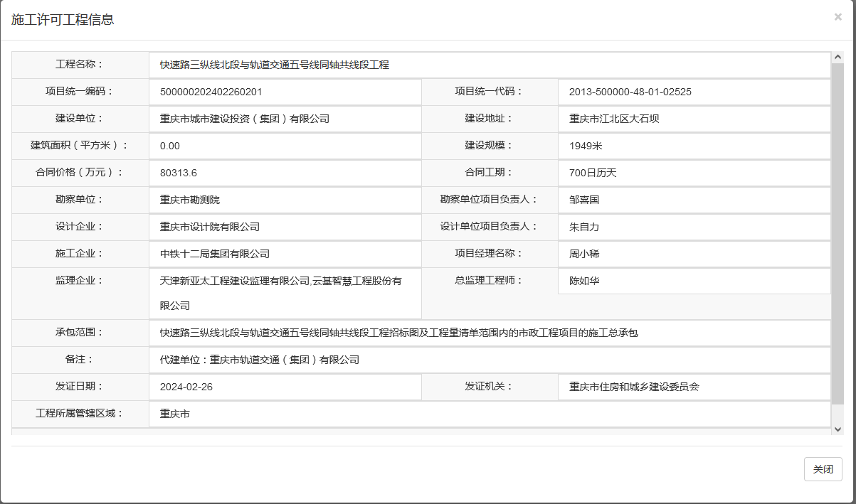Click the code value 500000202402260201

click(211, 92)
